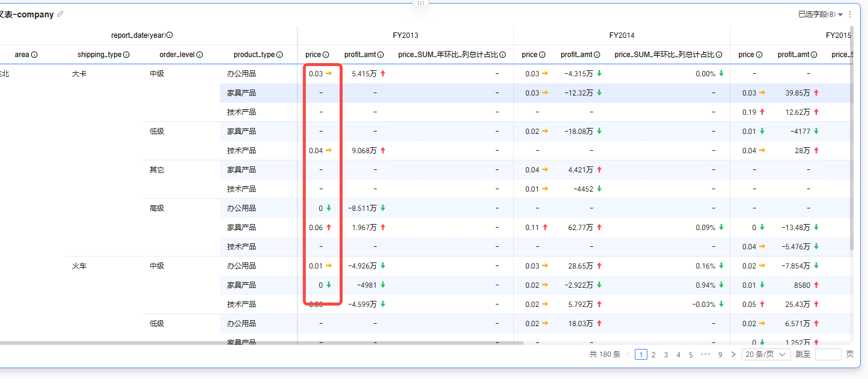
Task: Open the 20条/页 page size selector
Action: pos(766,354)
